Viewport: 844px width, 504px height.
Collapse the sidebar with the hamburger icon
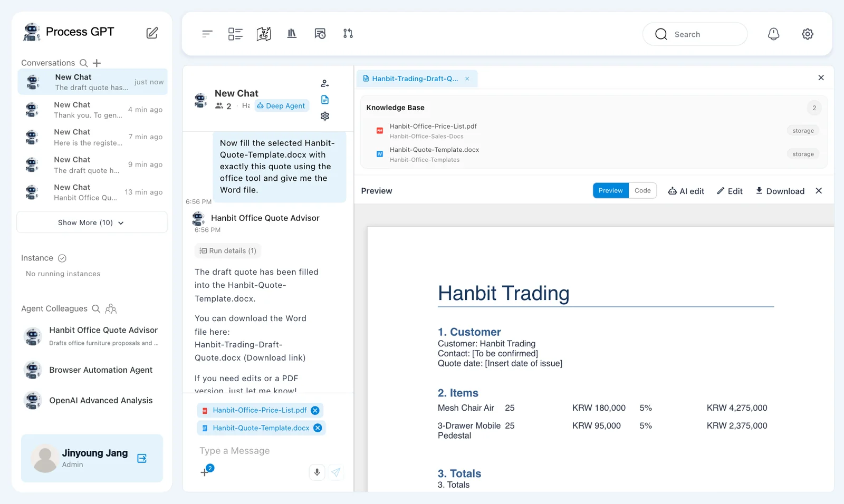click(x=207, y=34)
